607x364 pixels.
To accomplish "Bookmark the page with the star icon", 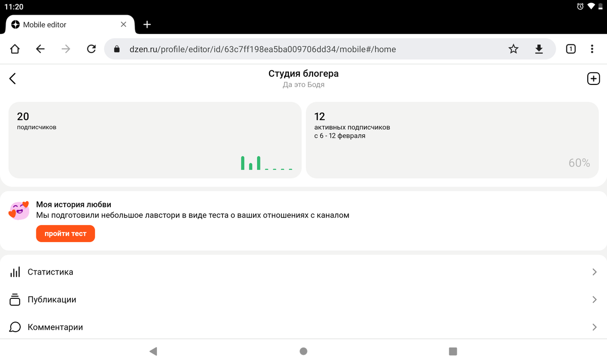I will tap(513, 49).
